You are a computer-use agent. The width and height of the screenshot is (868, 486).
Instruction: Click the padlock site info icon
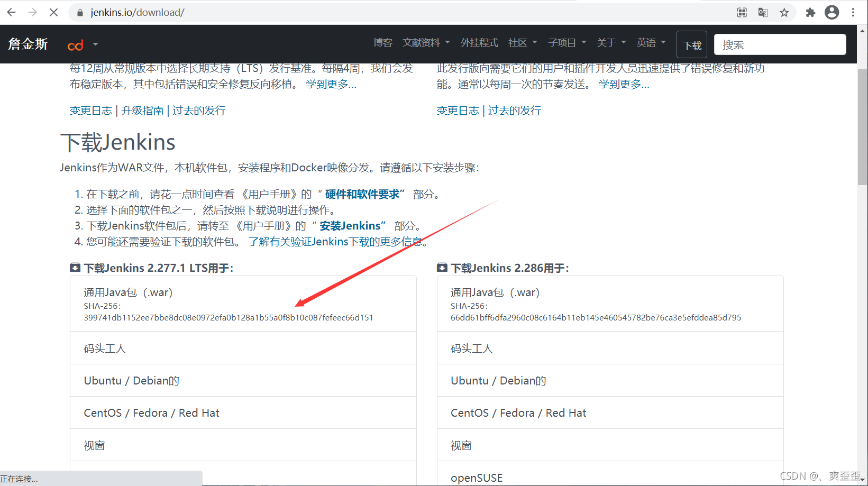click(x=80, y=13)
